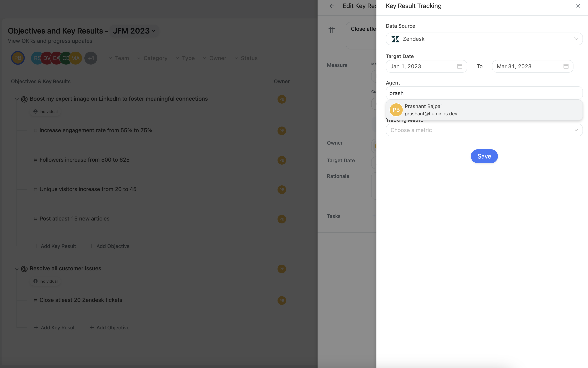
Task: Show the +4 additional users
Action: pos(91,58)
